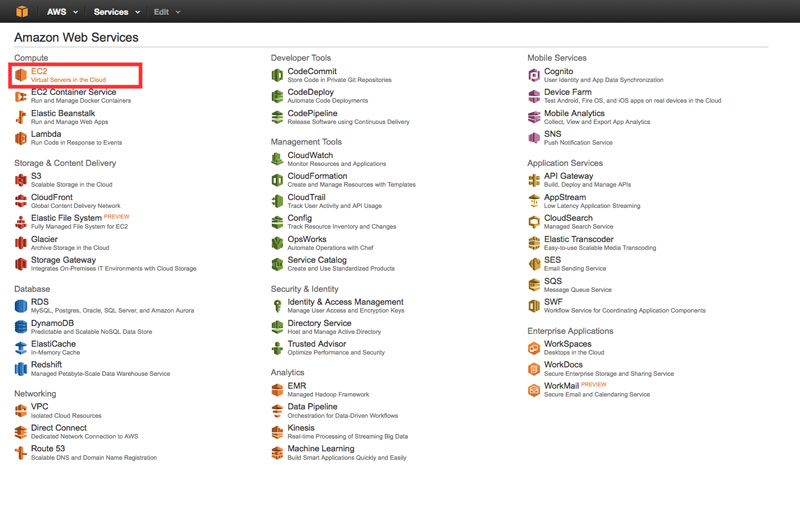The height and width of the screenshot is (530, 800).
Task: Open Directory Service link
Action: (319, 323)
